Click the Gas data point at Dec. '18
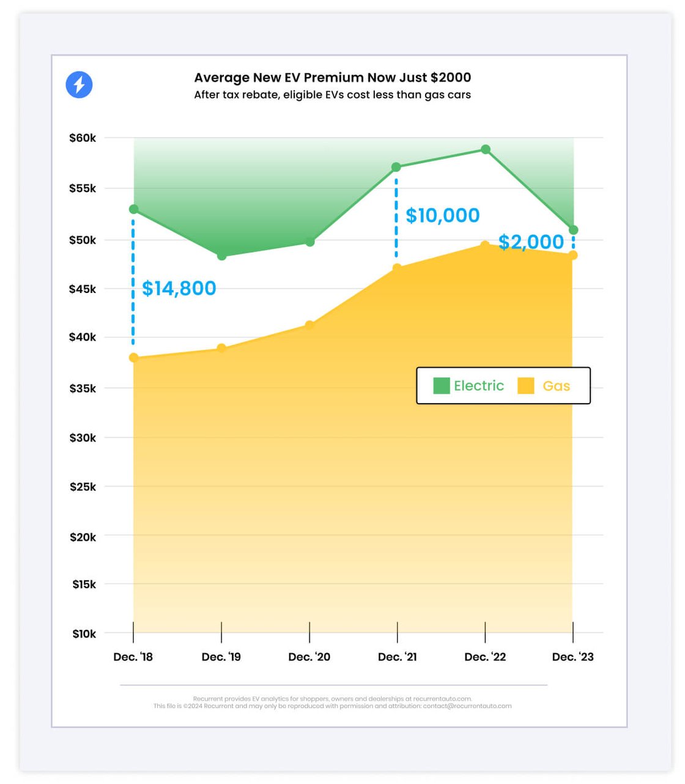Screen dimensions: 685x784 coord(134,358)
